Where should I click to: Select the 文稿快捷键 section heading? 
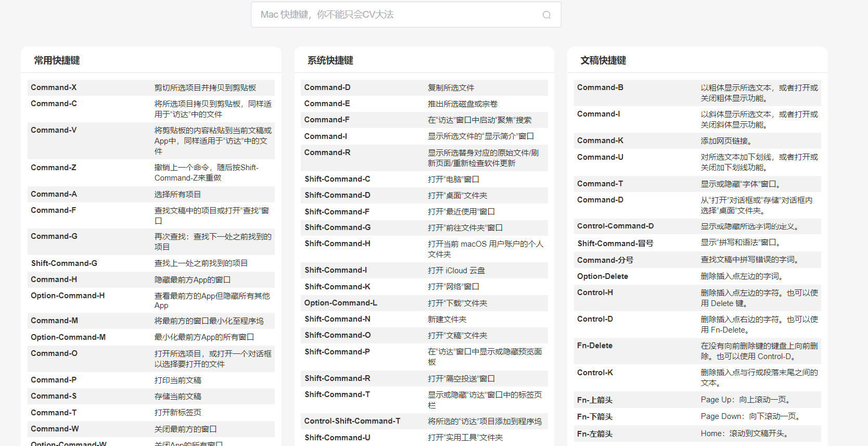click(x=603, y=60)
